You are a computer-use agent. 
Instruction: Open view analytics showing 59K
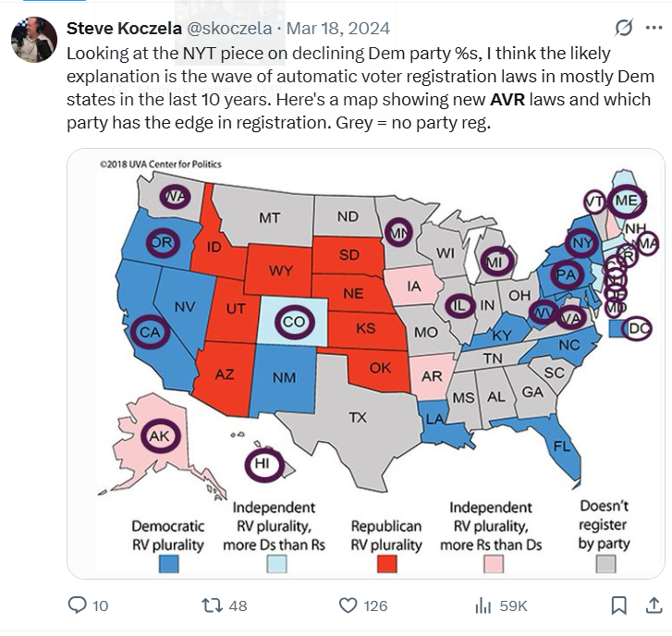(x=483, y=605)
